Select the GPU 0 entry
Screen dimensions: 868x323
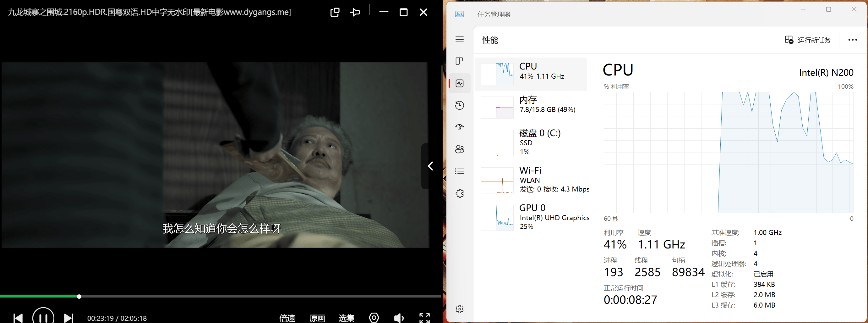531,217
